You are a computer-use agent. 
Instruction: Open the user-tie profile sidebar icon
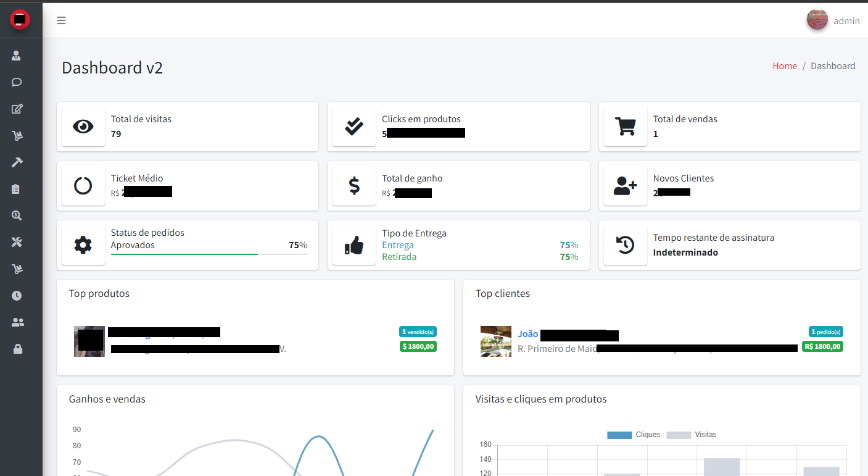17,56
